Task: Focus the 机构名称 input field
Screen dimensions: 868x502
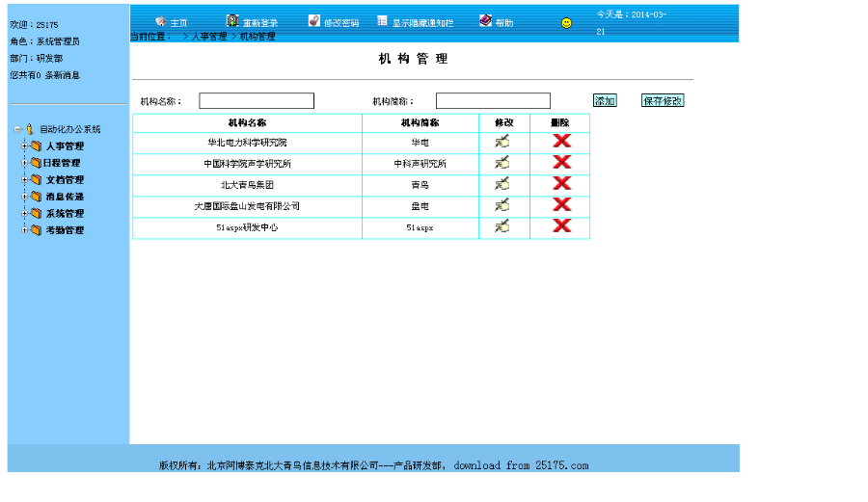Action: (257, 100)
